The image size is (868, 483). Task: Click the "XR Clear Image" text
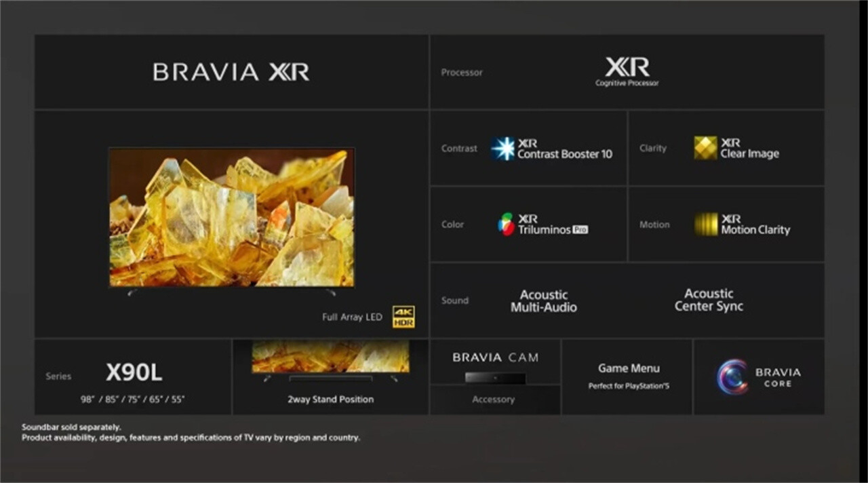pos(750,149)
